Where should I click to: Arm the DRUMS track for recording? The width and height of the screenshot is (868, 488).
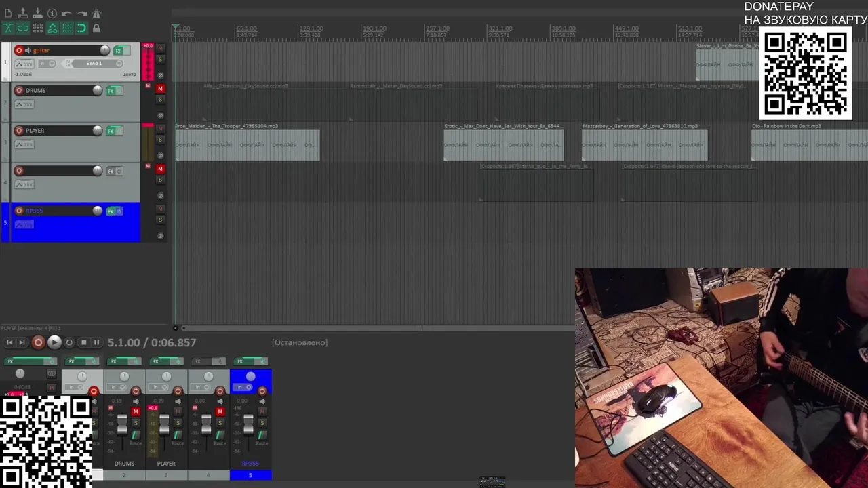coord(19,90)
